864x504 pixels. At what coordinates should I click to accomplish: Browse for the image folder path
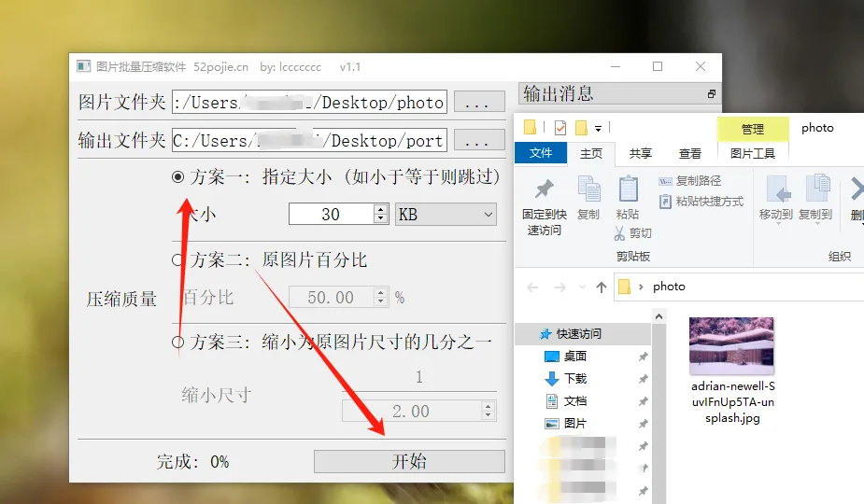(477, 103)
